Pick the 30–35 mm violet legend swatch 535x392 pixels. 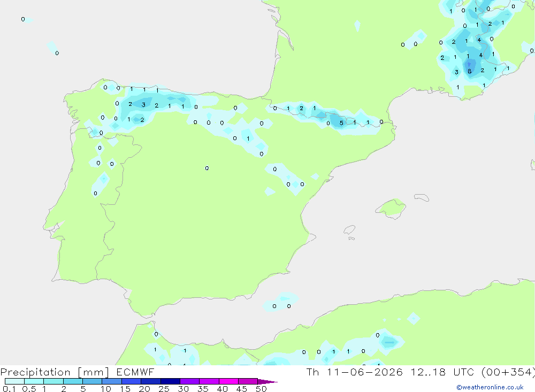[190, 381]
